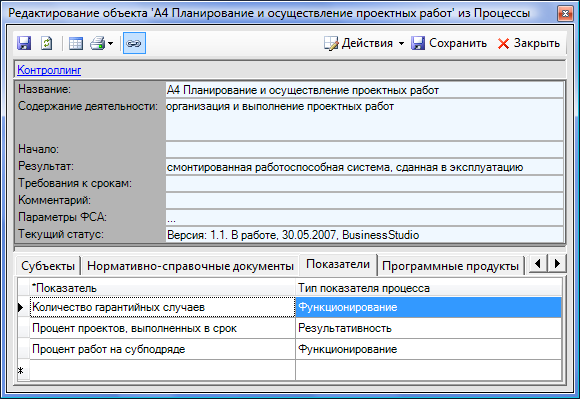Click the Требования к срокам field

(x=364, y=183)
